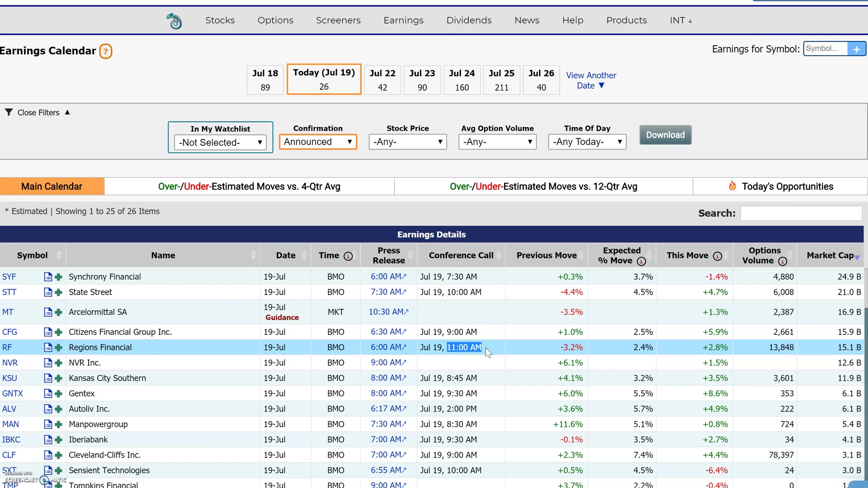Open the Earnings Calendar help question icon
Viewport: 868px width, 488px height.
coord(105,51)
